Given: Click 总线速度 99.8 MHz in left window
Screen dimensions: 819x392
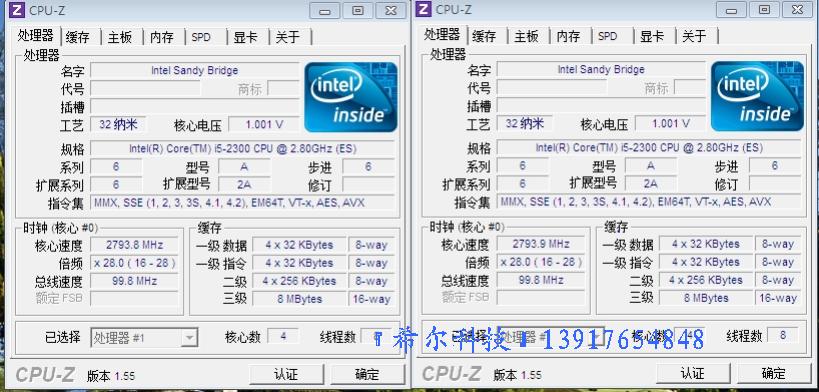Looking at the screenshot, I should (x=134, y=281).
